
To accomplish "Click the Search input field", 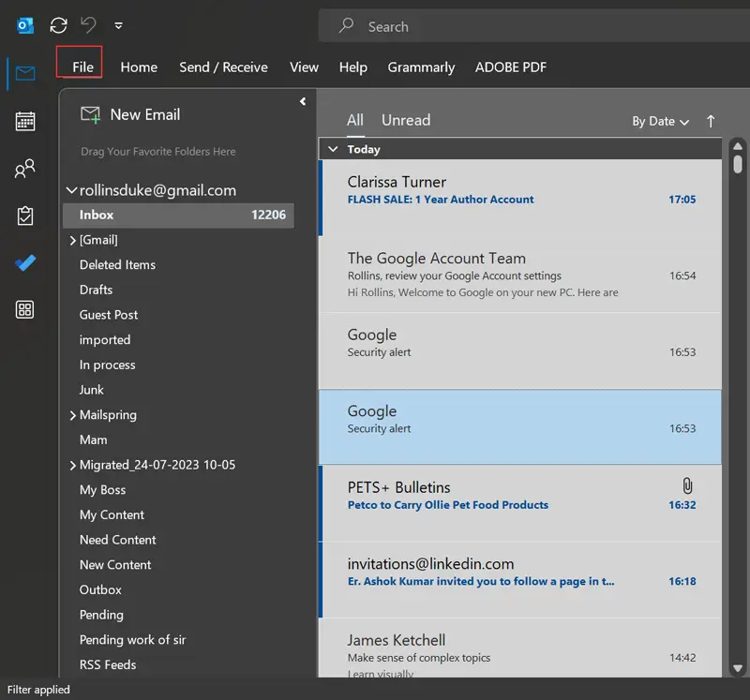I will [525, 26].
